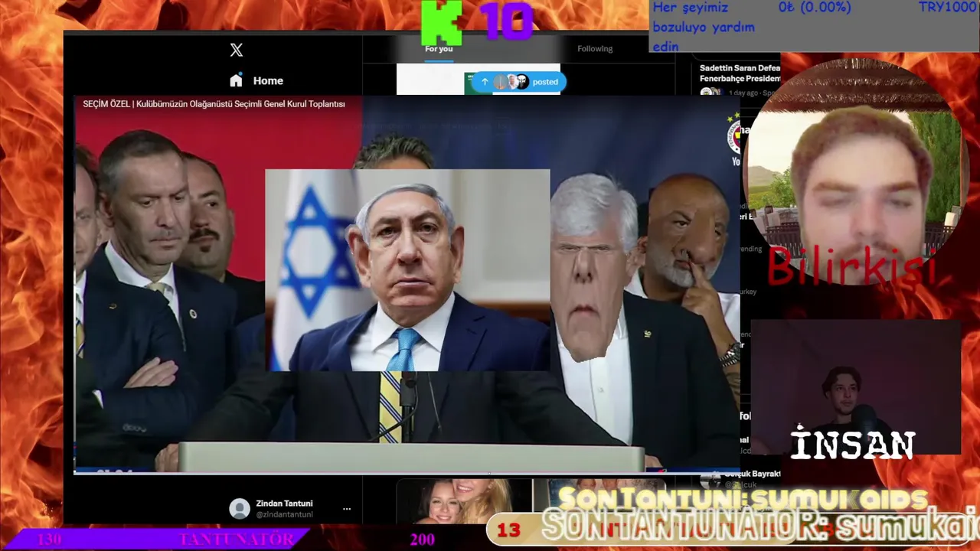The image size is (980, 551).
Task: Click the '1 day ago' trend timestamp
Action: [743, 93]
